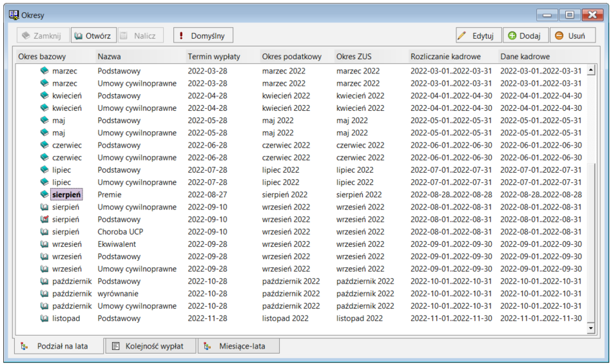Click the Zamknij toolbar button

[x=43, y=35]
